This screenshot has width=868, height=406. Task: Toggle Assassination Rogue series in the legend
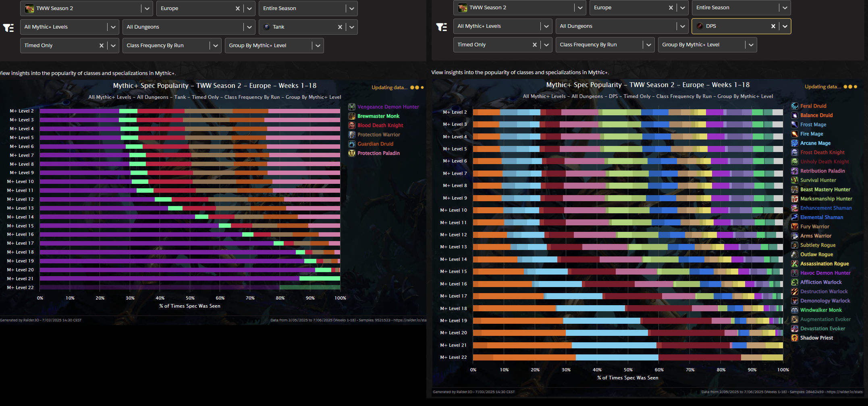click(824, 264)
